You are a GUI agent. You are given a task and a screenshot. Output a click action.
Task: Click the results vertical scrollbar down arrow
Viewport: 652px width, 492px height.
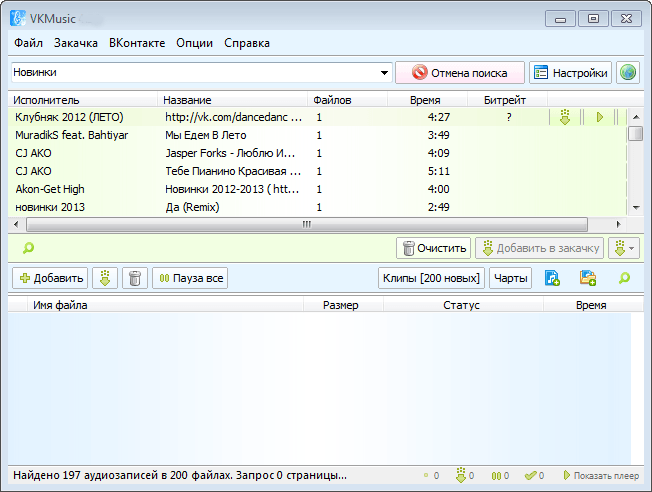(636, 207)
